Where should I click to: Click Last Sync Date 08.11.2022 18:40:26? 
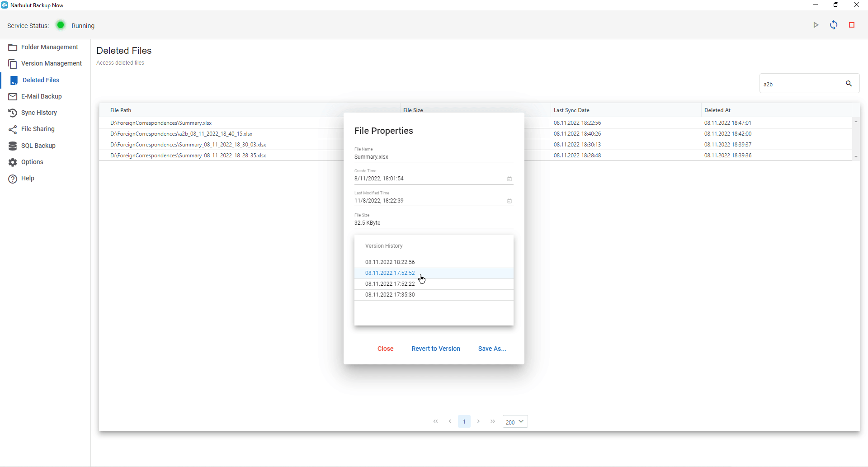click(x=577, y=134)
